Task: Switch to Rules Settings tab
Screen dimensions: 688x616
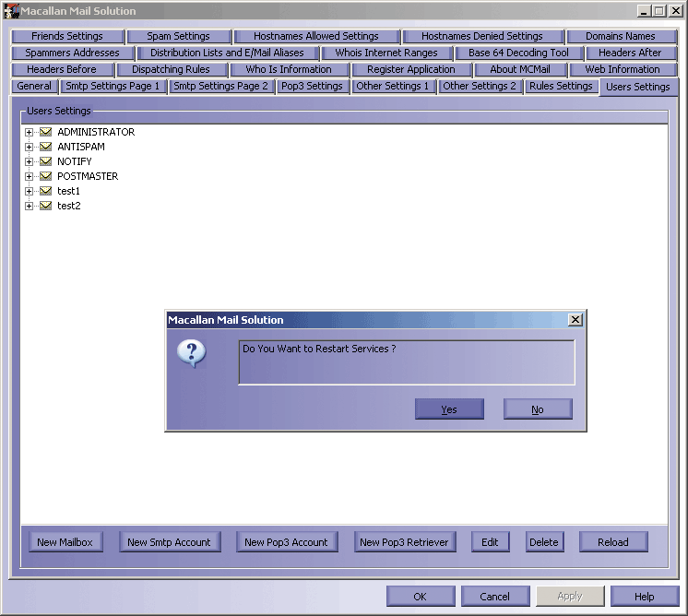Action: (x=562, y=86)
